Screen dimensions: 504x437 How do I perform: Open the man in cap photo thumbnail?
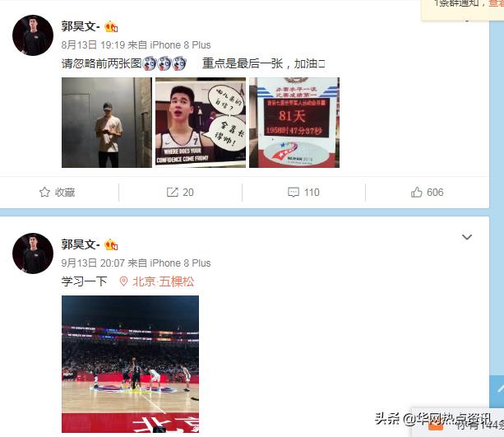107,123
